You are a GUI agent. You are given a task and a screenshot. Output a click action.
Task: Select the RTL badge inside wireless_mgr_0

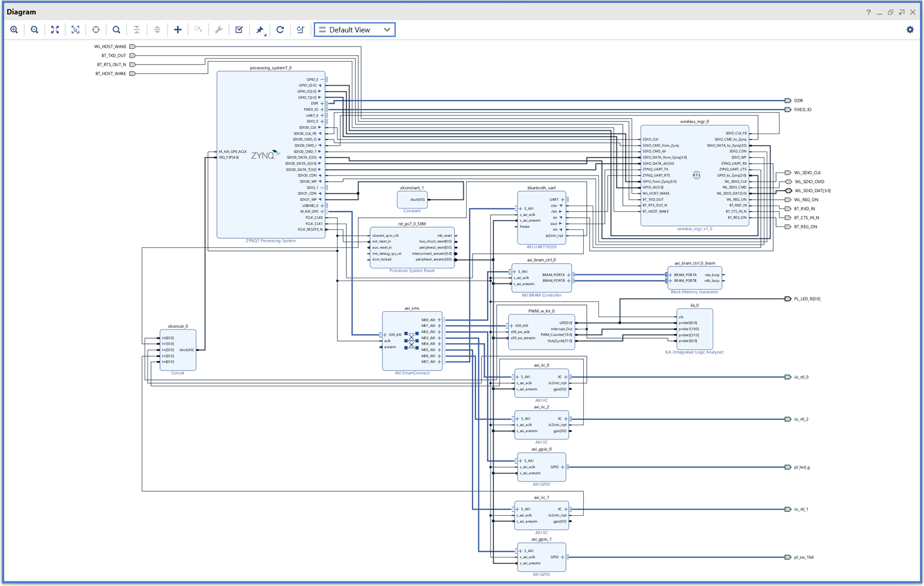click(x=696, y=175)
